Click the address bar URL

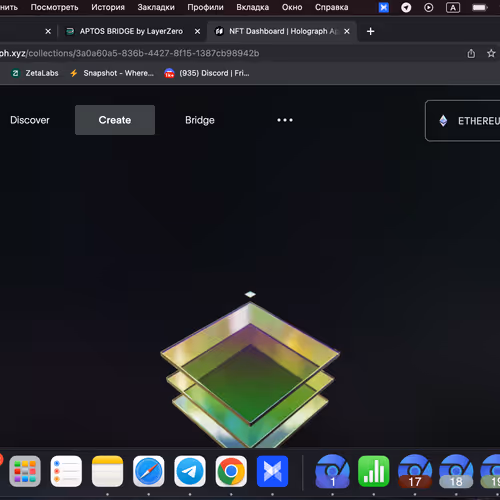pyautogui.click(x=130, y=53)
